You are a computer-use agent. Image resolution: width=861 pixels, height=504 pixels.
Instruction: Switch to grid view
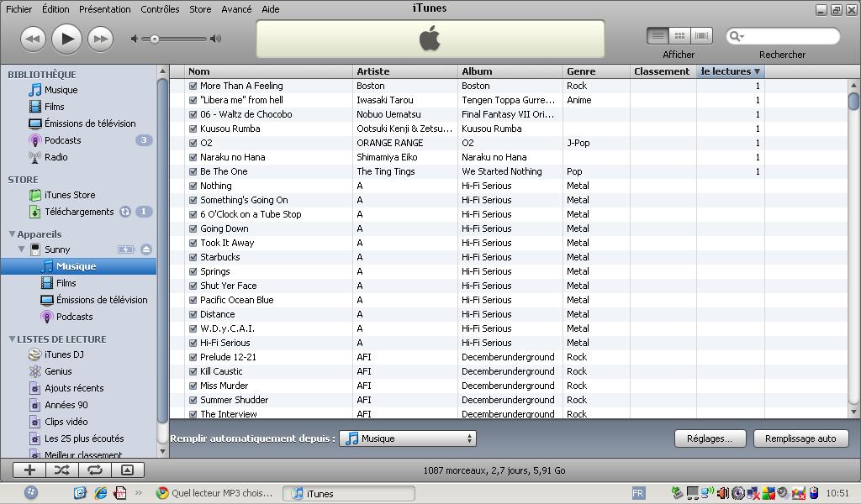point(679,36)
